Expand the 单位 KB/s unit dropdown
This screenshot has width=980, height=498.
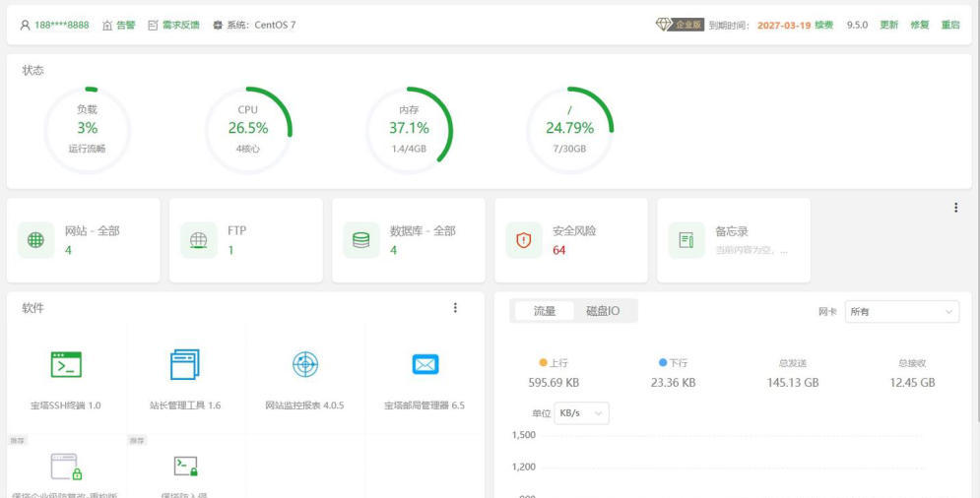pyautogui.click(x=581, y=413)
